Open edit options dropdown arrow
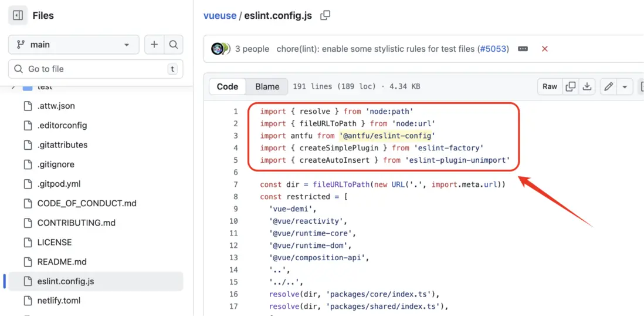644x316 pixels. [x=625, y=86]
